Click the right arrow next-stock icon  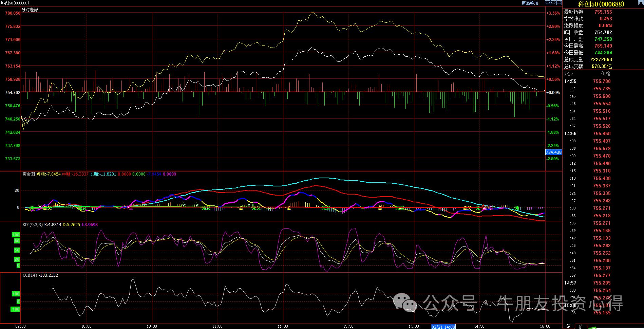coord(553,3)
